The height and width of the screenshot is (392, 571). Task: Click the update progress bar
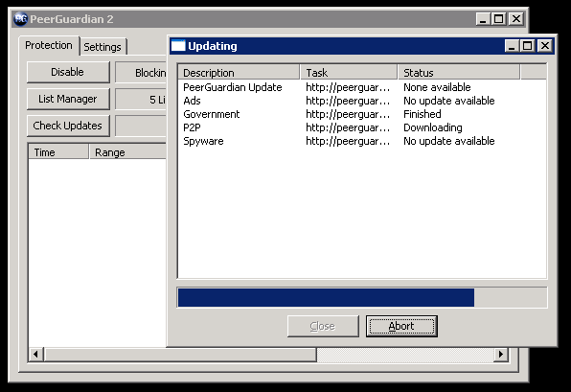click(x=362, y=297)
